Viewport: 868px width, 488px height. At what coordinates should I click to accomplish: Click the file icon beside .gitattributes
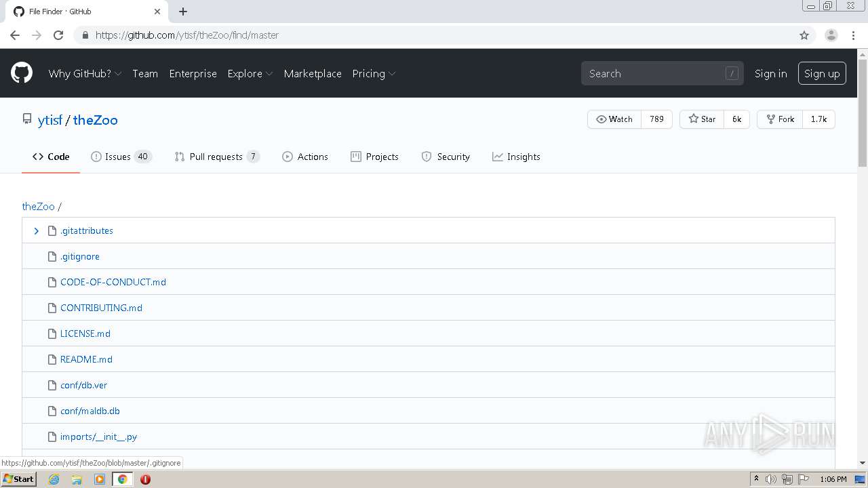pyautogui.click(x=52, y=230)
